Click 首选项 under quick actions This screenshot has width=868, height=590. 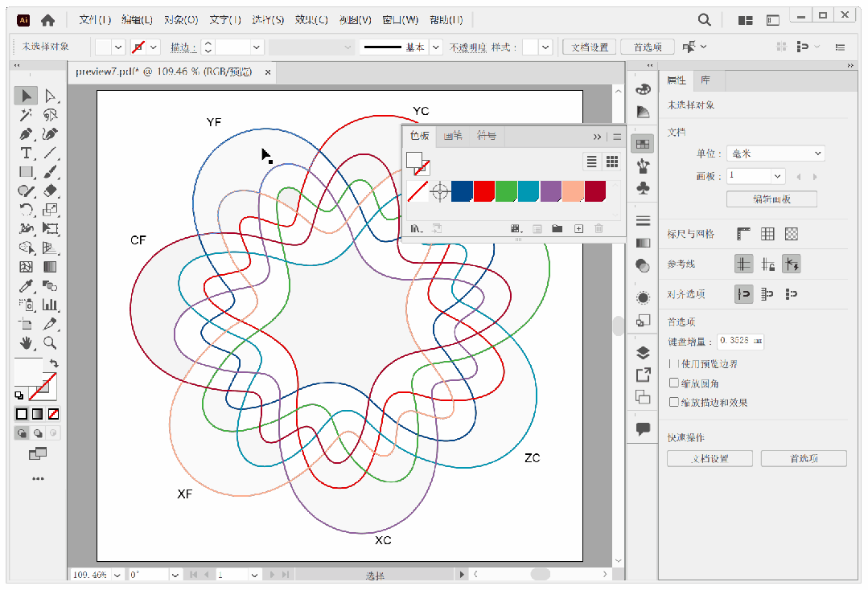coord(804,458)
